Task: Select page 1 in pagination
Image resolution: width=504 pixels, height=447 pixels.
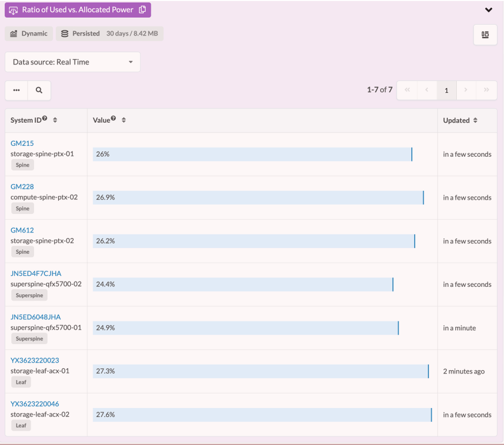Action: tap(446, 90)
